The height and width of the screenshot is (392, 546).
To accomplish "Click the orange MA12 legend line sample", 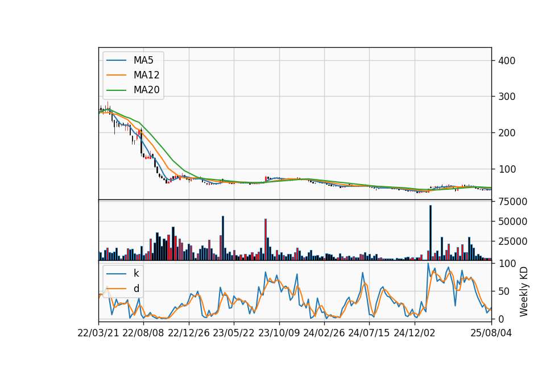I will pos(116,75).
